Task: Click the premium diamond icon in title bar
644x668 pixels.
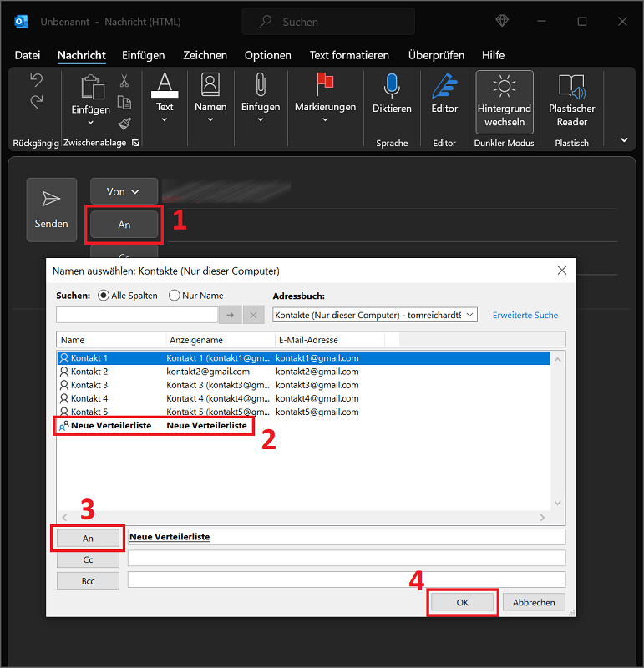Action: (502, 21)
